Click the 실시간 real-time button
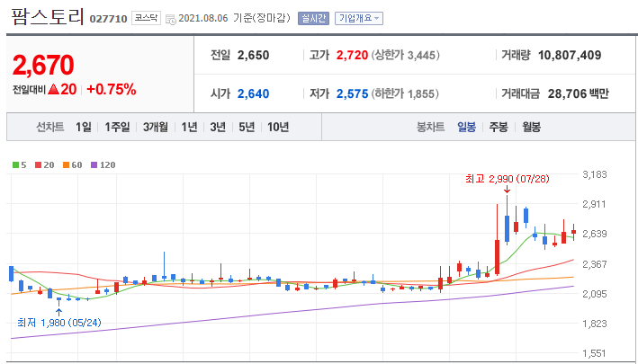Viewport: 638px width, 364px height. click(x=313, y=19)
